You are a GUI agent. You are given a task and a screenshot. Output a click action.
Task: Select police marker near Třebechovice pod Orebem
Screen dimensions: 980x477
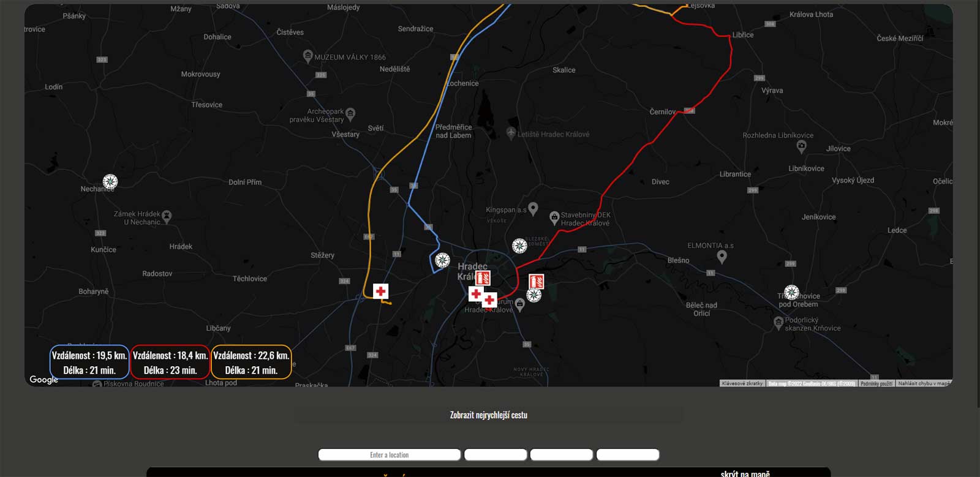pyautogui.click(x=791, y=292)
